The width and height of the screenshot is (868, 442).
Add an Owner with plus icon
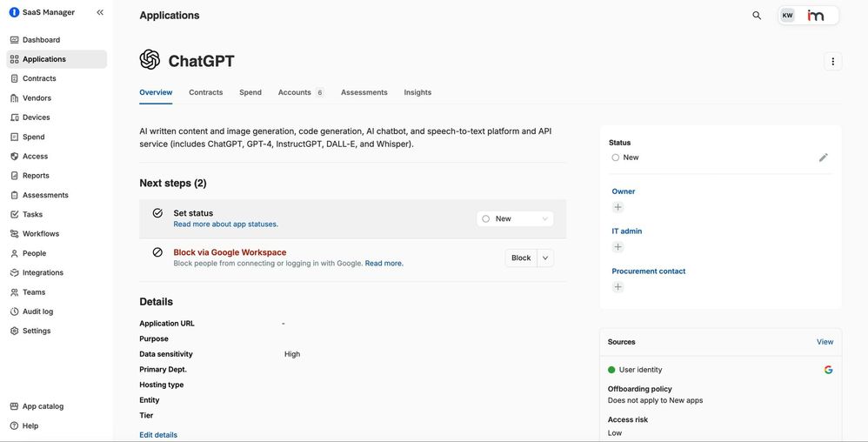click(x=618, y=207)
